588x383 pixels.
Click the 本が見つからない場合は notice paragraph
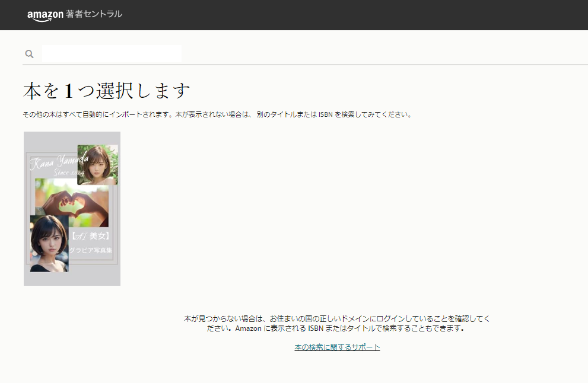point(336,323)
